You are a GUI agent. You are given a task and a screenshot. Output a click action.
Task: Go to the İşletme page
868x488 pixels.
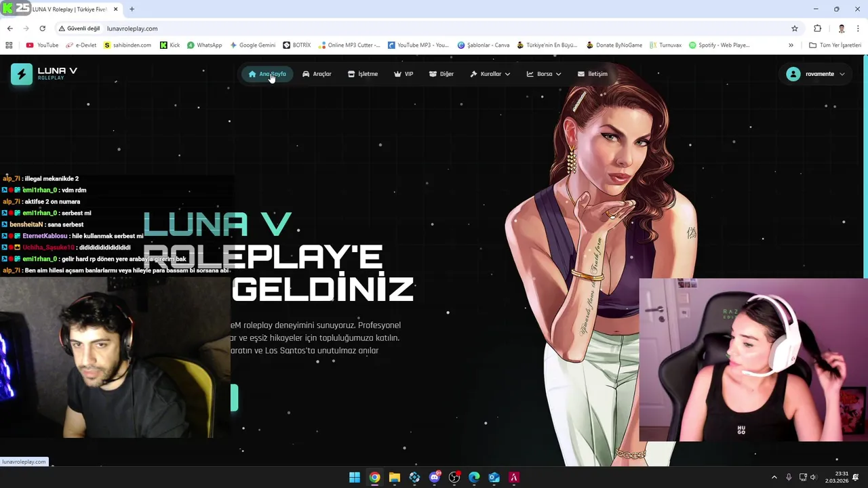coord(363,74)
